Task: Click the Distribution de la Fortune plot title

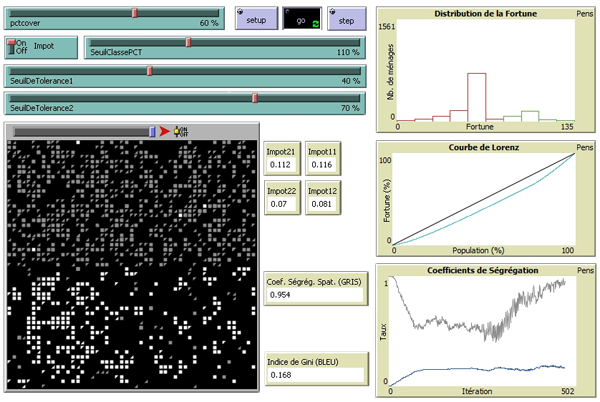Action: 485,14
